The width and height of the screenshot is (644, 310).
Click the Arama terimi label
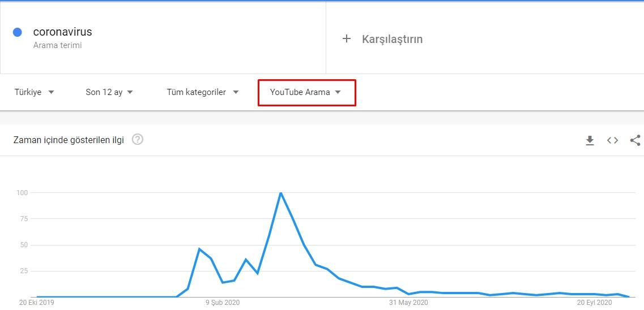click(58, 45)
